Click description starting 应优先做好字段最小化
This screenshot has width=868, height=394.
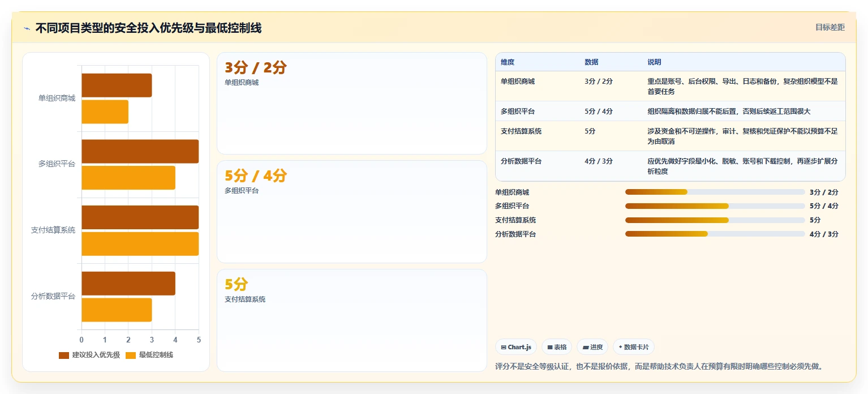point(742,166)
